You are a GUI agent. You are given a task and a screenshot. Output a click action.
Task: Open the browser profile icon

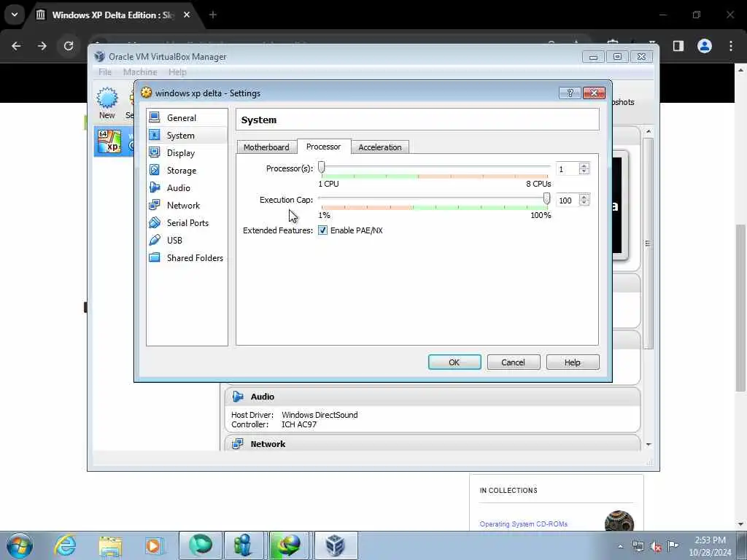point(705,46)
